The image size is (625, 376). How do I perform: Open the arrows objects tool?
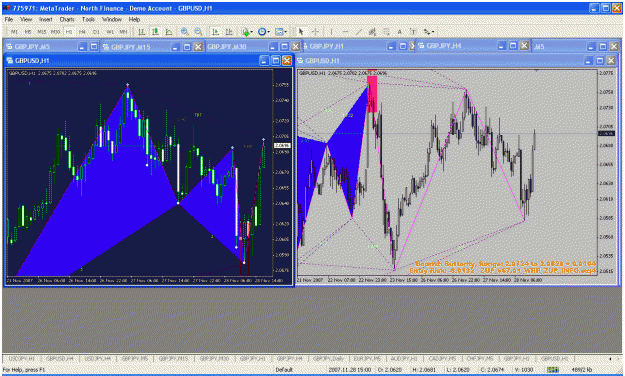tap(426, 32)
